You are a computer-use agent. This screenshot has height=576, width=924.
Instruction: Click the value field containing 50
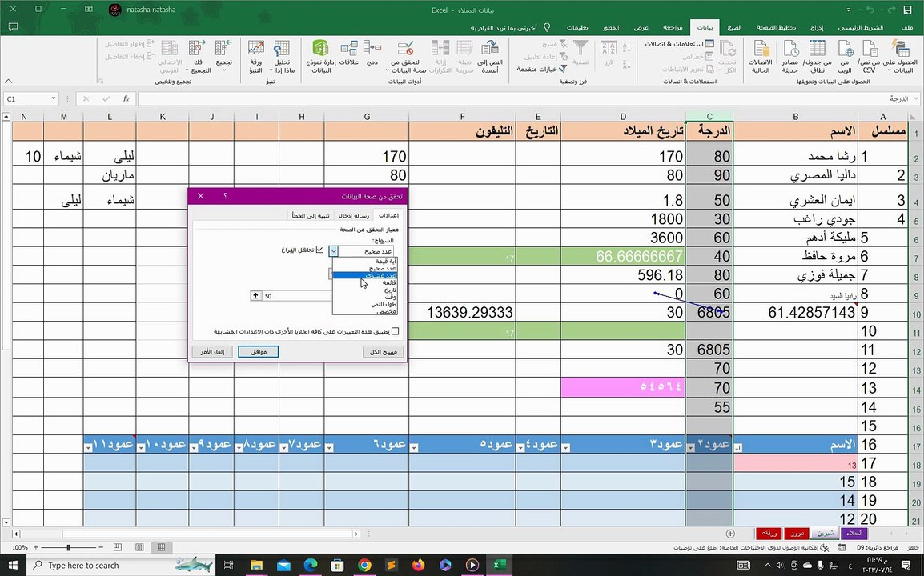(298, 296)
